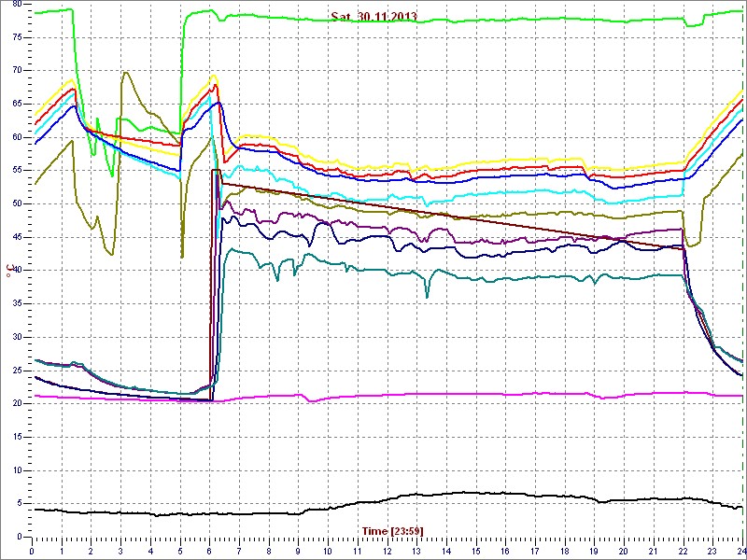Image resolution: width=747 pixels, height=560 pixels.
Task: Click the 'Sat 30.11.2013' date title
Action: point(374,17)
